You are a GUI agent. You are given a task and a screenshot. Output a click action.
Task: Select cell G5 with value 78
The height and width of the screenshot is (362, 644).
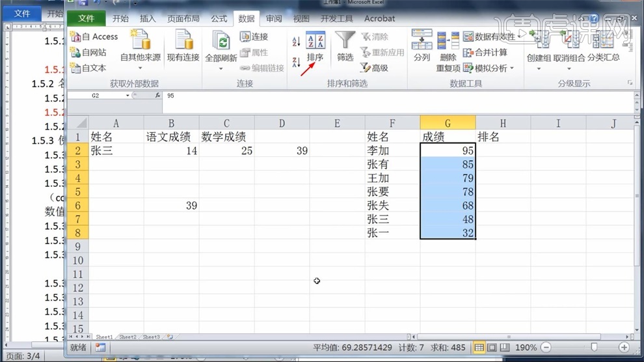(x=448, y=191)
